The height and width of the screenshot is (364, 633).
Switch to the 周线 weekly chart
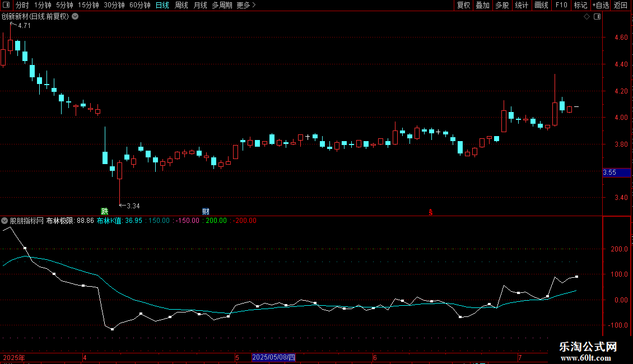[x=181, y=5]
